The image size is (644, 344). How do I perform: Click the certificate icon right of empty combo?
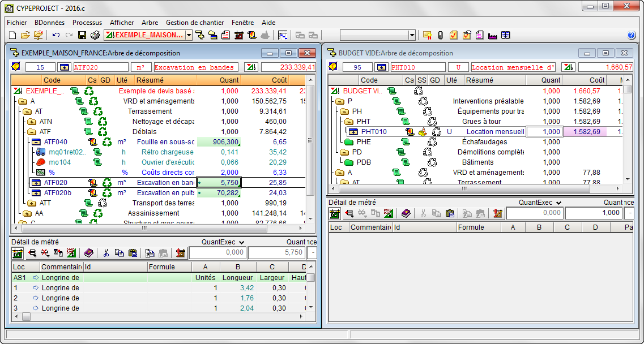point(427,35)
